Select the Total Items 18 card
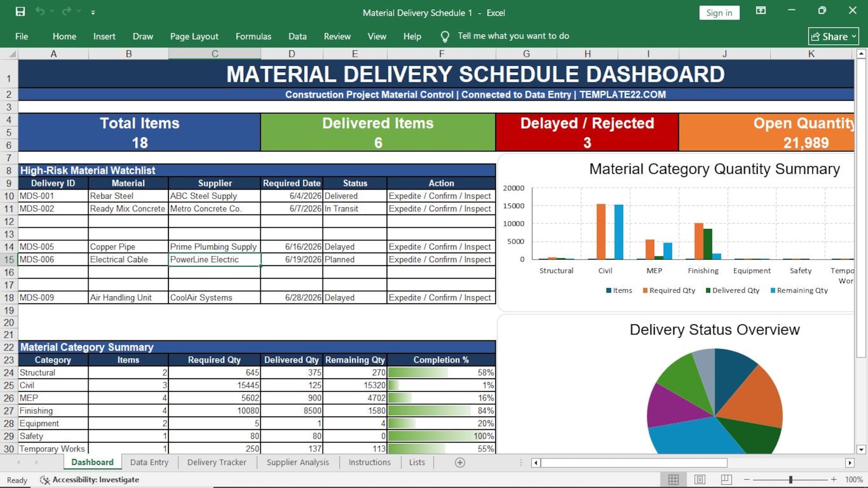This screenshot has height=488, width=868. tap(139, 132)
